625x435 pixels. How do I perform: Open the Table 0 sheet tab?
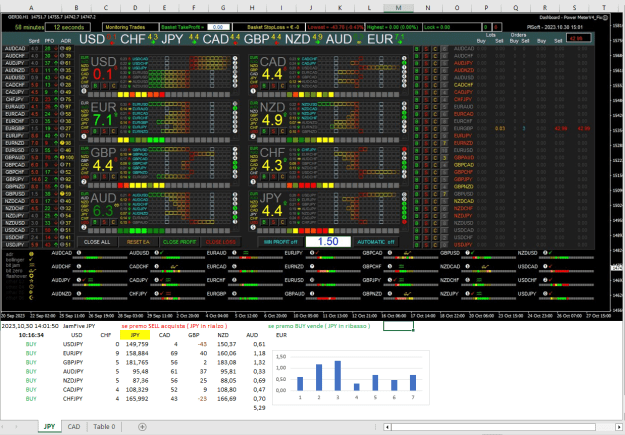click(104, 427)
